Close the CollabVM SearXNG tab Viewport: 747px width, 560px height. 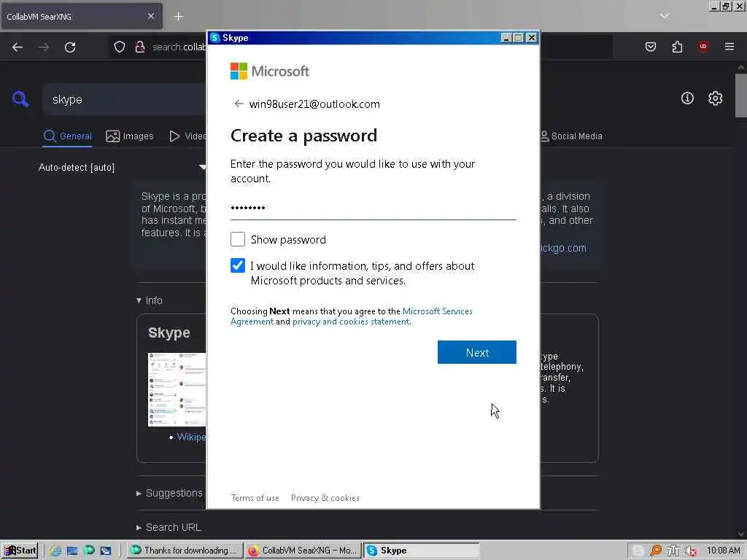(151, 16)
